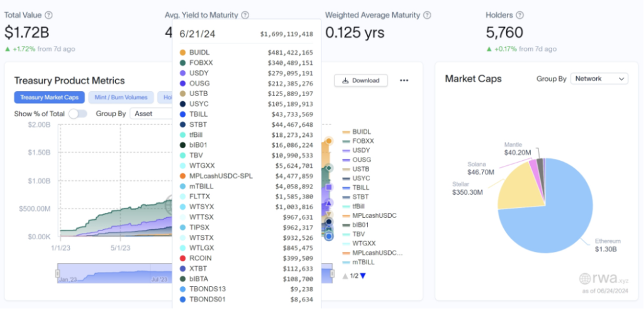Screen dimensions: 644x309
Task: Toggle WTGXX series in chart legend
Action: click(359, 243)
